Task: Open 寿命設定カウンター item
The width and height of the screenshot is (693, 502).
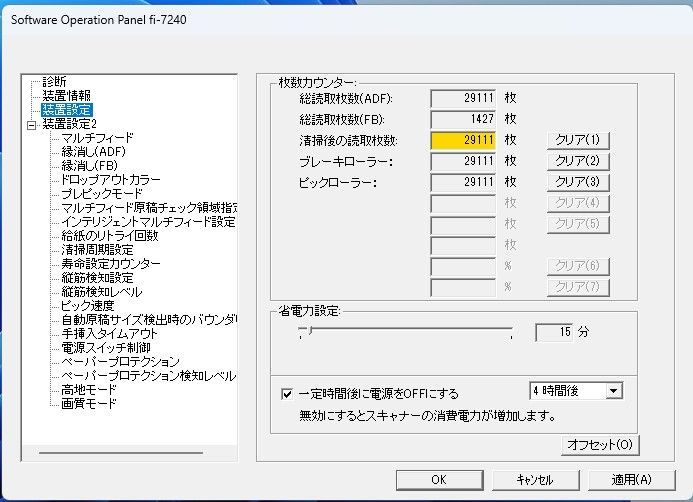Action: [x=110, y=264]
